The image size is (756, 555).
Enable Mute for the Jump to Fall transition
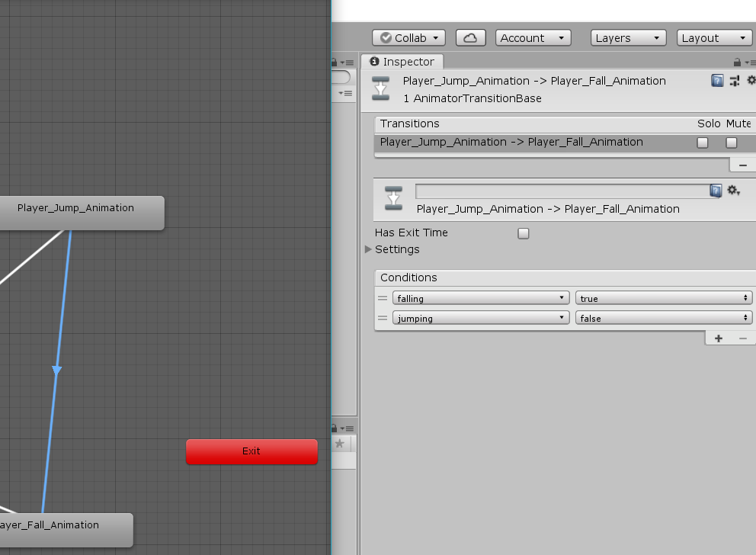(x=731, y=143)
